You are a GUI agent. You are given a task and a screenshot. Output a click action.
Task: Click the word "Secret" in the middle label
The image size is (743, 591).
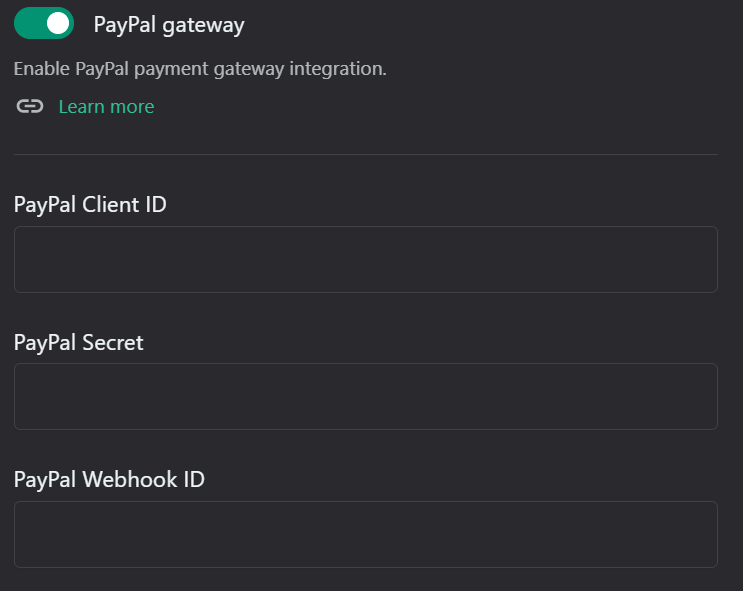coord(113,343)
